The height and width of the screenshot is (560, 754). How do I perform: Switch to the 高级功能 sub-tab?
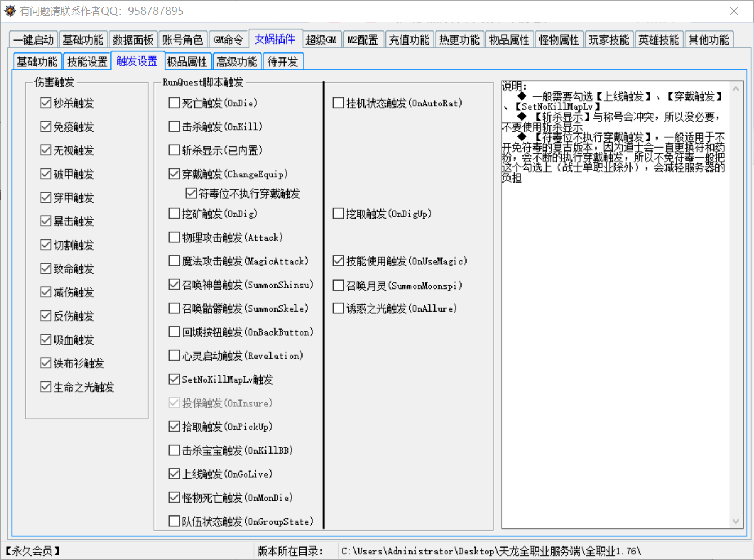pos(237,61)
